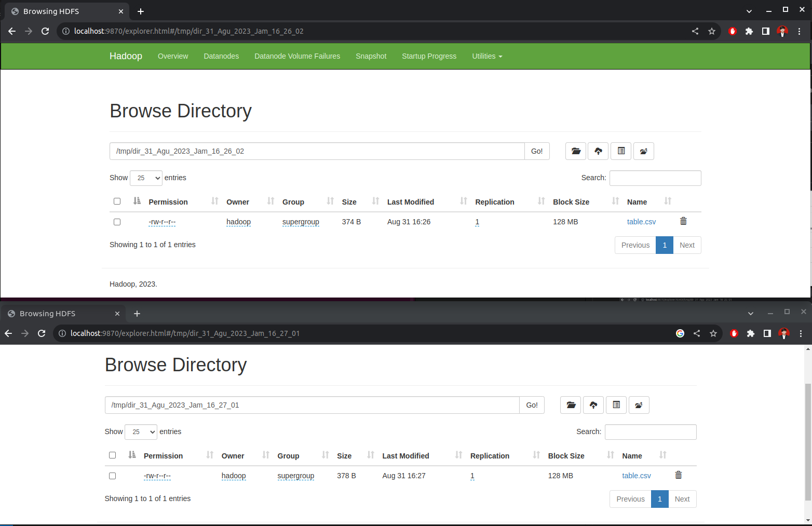
Task: Open Show entries dropdown in bottom window
Action: pyautogui.click(x=141, y=432)
